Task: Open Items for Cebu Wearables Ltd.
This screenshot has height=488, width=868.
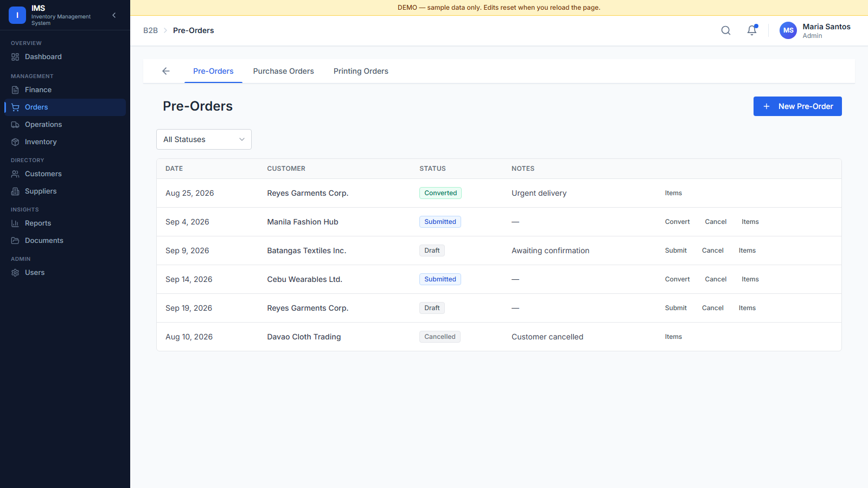Action: point(750,279)
